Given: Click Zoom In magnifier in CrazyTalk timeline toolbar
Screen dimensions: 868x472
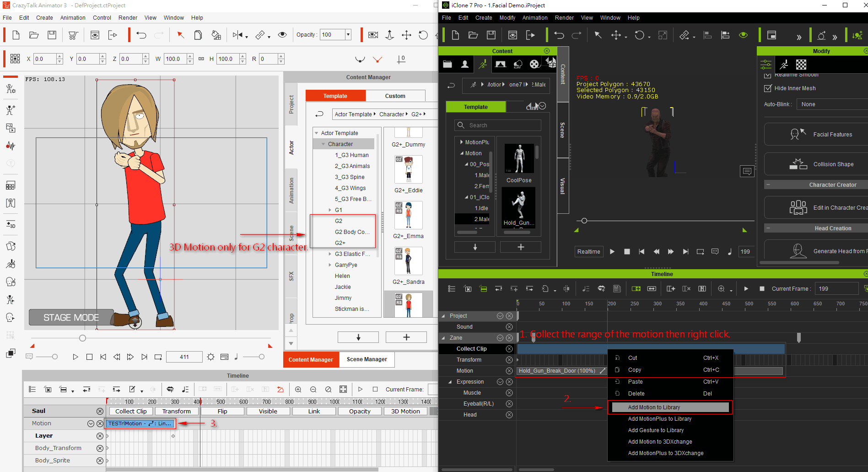Looking at the screenshot, I should click(x=298, y=389).
